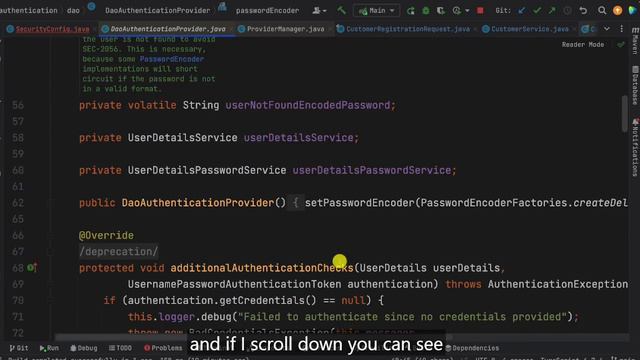Open the Dependencies tool window button
Screen dimensions: 640x360
(472, 348)
